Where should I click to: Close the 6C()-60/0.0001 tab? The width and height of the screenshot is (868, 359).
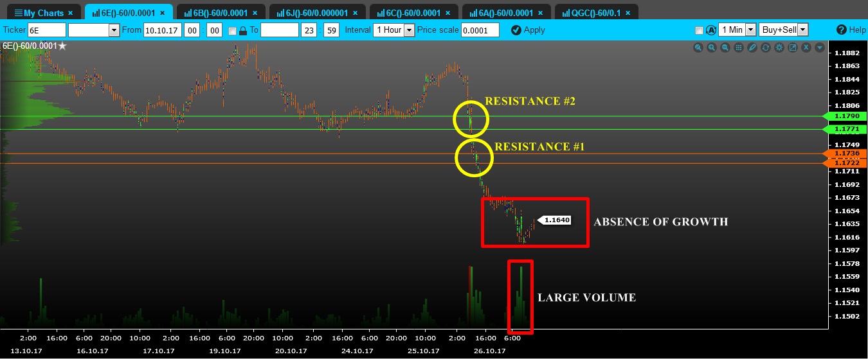448,13
